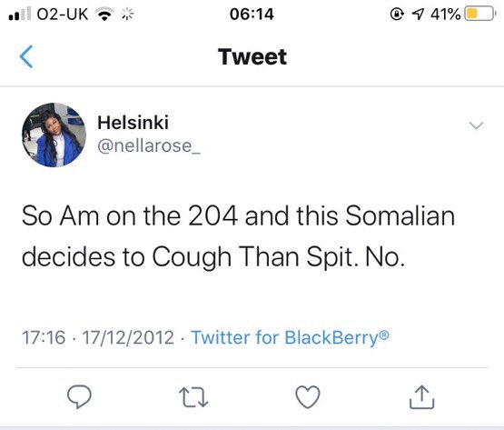504x430 pixels.
Task: Like the tweet with heart icon
Action: [308, 397]
